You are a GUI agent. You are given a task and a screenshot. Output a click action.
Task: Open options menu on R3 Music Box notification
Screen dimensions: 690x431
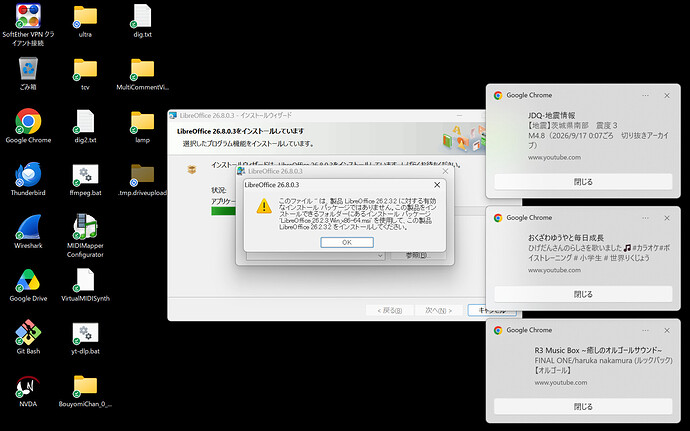tap(645, 330)
